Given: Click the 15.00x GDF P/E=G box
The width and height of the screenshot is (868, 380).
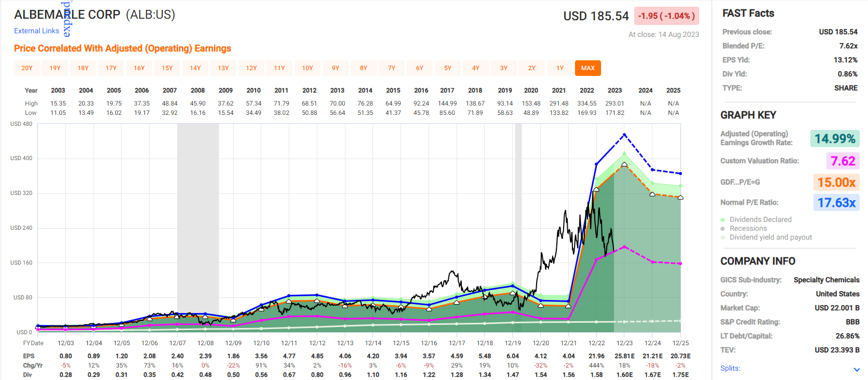Looking at the screenshot, I should pyautogui.click(x=836, y=182).
